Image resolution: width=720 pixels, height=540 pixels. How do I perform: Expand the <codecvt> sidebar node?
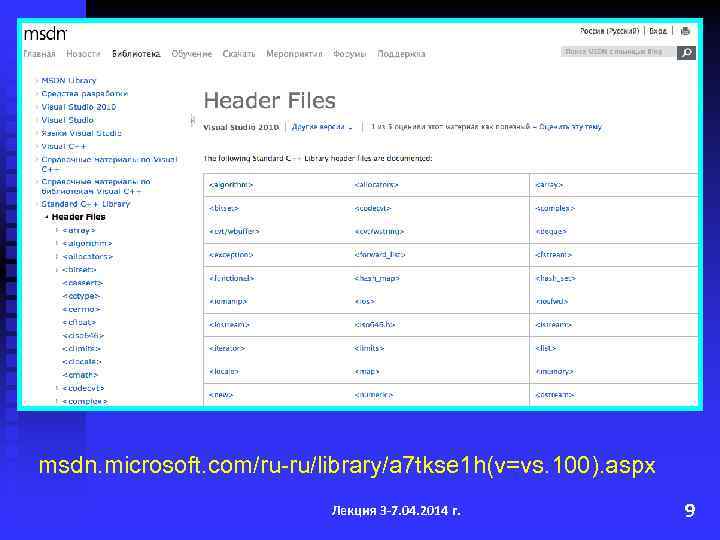57,388
